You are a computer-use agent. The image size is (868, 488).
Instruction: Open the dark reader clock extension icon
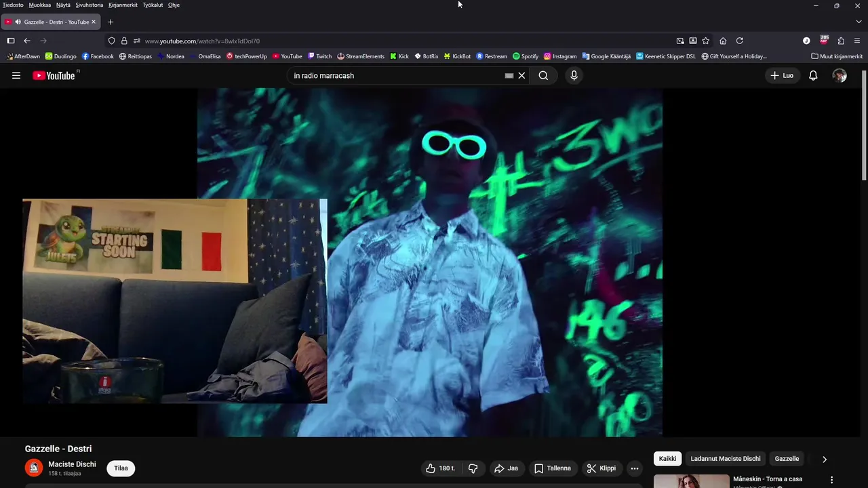tap(806, 41)
